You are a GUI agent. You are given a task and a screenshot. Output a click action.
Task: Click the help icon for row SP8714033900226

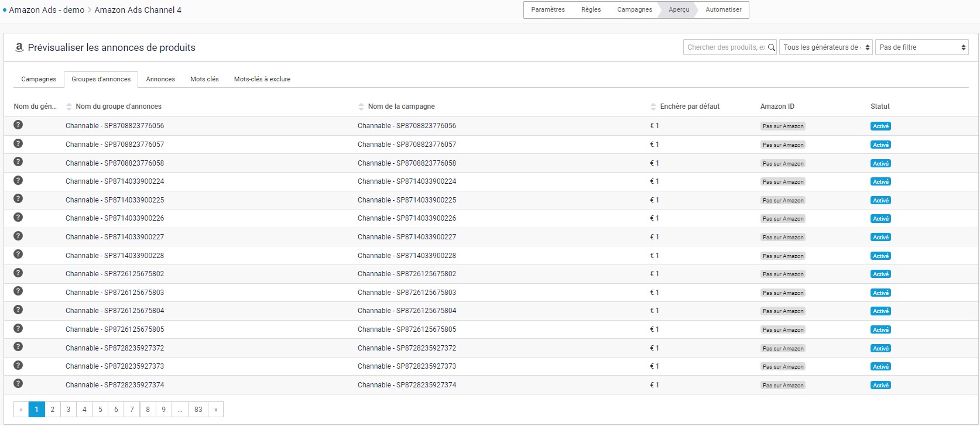tap(18, 217)
